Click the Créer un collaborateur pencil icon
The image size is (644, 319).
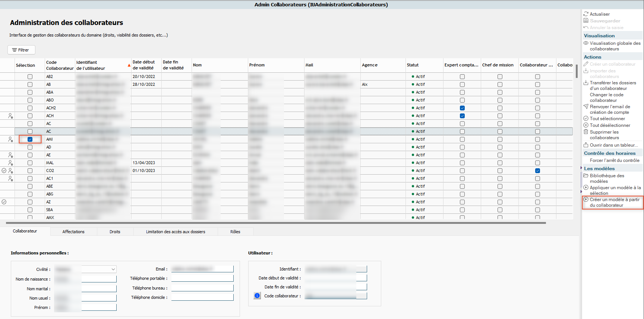click(x=586, y=64)
